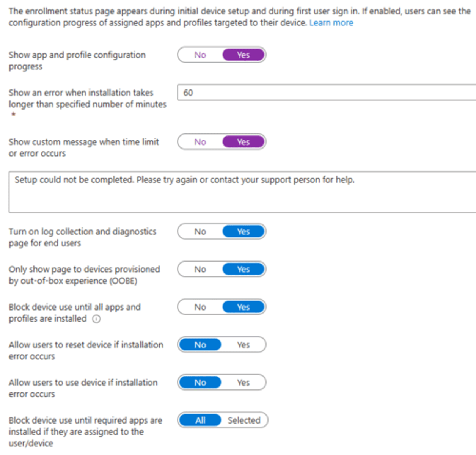Set Only show page to OOBE devices to No

[x=200, y=269]
